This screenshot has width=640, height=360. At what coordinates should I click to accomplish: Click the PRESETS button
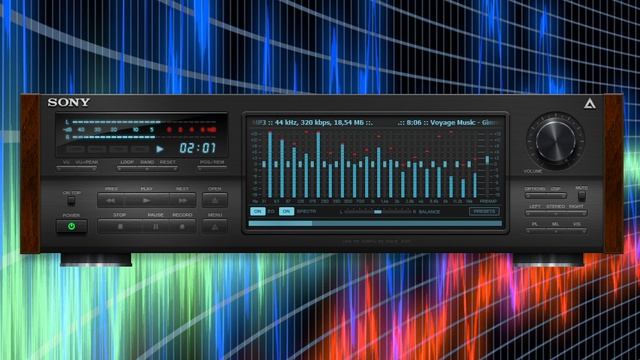484,211
